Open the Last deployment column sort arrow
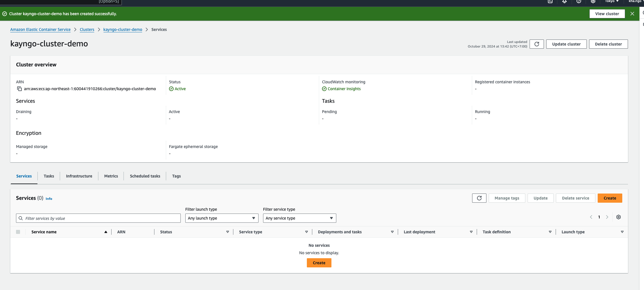The height and width of the screenshot is (290, 644). point(471,232)
